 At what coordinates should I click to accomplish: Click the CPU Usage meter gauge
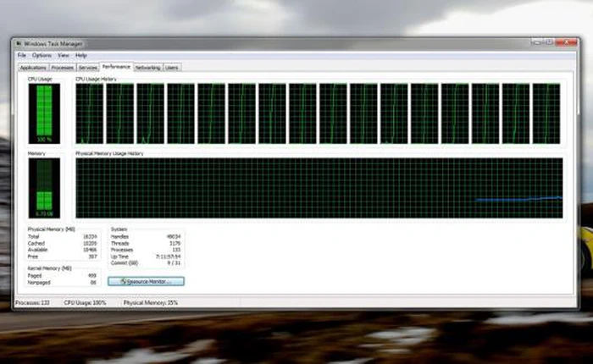[x=44, y=113]
